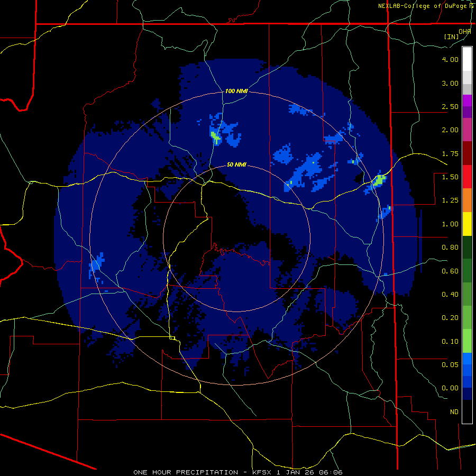Click the 50 NMI range ring label
476x476 pixels.
coord(236,165)
